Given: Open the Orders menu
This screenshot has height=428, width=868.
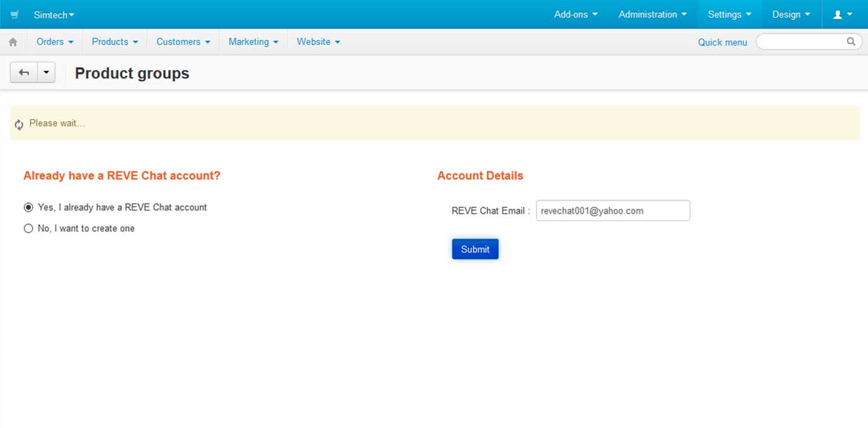Looking at the screenshot, I should pyautogui.click(x=55, y=42).
